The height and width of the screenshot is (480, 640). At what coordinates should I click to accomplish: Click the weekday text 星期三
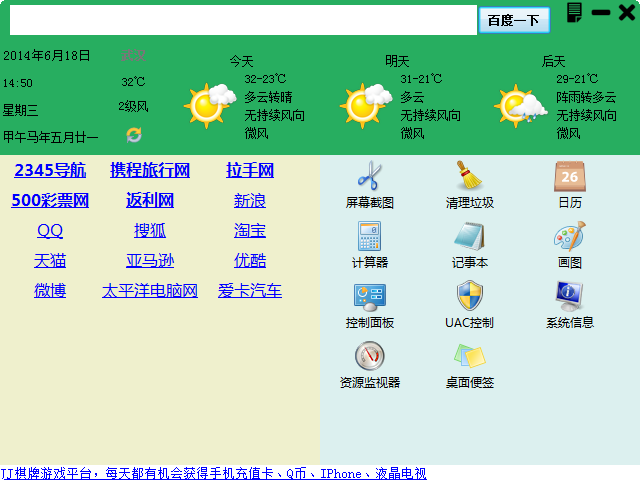(20, 110)
